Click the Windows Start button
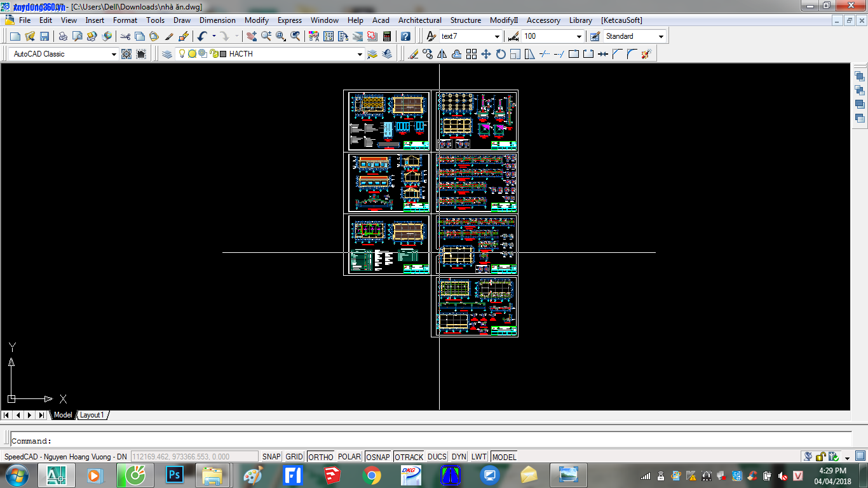The height and width of the screenshot is (488, 868). [x=17, y=475]
